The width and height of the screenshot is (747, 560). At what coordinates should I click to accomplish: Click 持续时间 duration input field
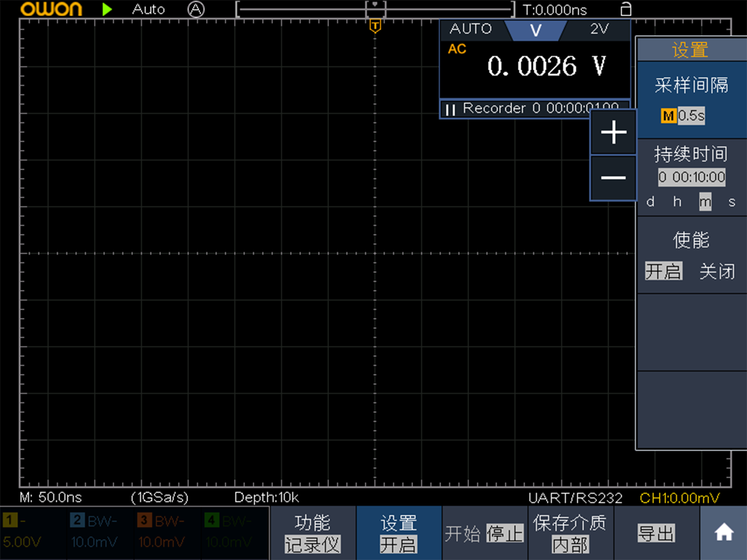point(692,177)
